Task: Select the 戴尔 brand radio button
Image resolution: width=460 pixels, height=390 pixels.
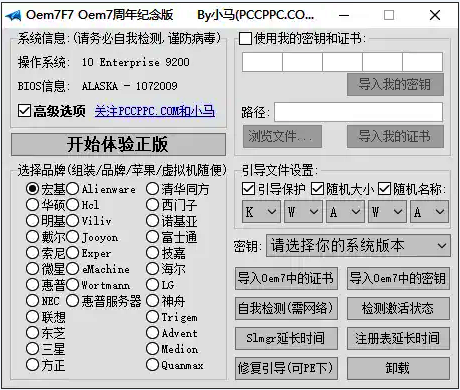Action: pos(32,237)
